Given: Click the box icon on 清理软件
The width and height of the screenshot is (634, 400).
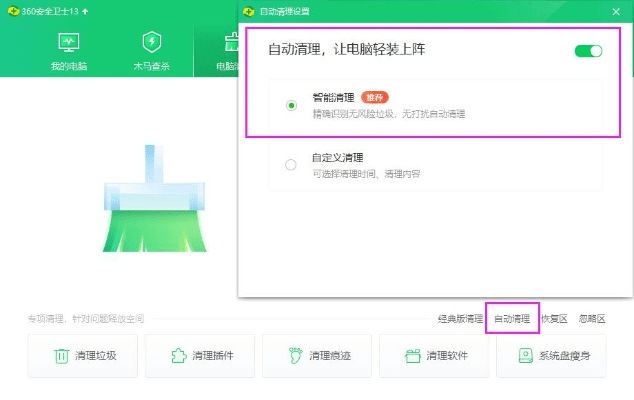Looking at the screenshot, I should (413, 356).
